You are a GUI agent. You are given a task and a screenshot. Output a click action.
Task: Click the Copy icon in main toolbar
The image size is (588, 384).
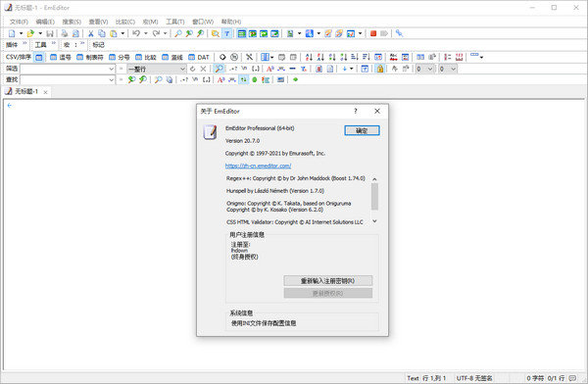point(102,33)
